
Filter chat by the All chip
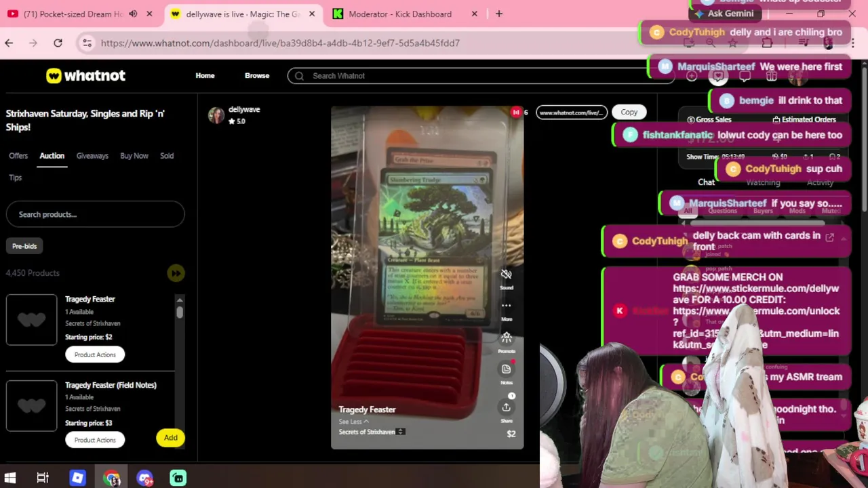click(688, 211)
